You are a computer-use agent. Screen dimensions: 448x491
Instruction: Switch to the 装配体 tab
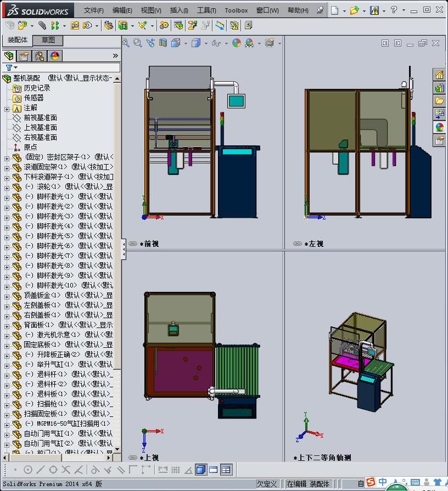tap(17, 40)
